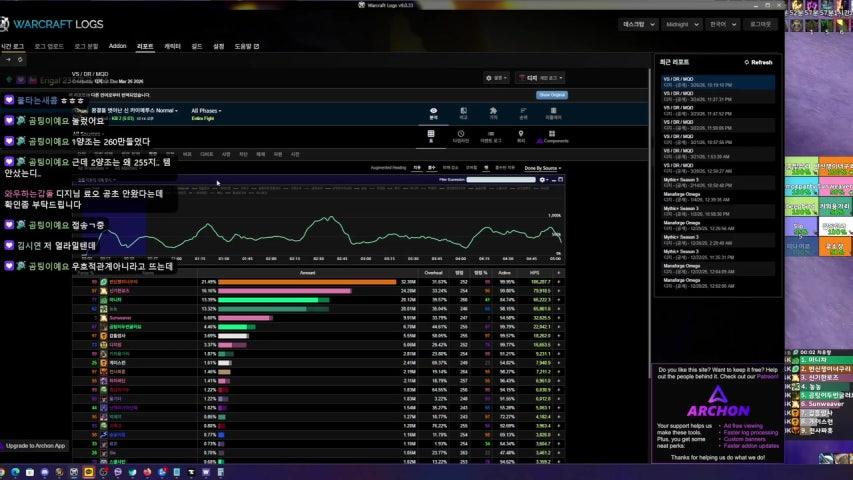Open the eye icon analysis view
The image size is (853, 480).
pyautogui.click(x=432, y=112)
